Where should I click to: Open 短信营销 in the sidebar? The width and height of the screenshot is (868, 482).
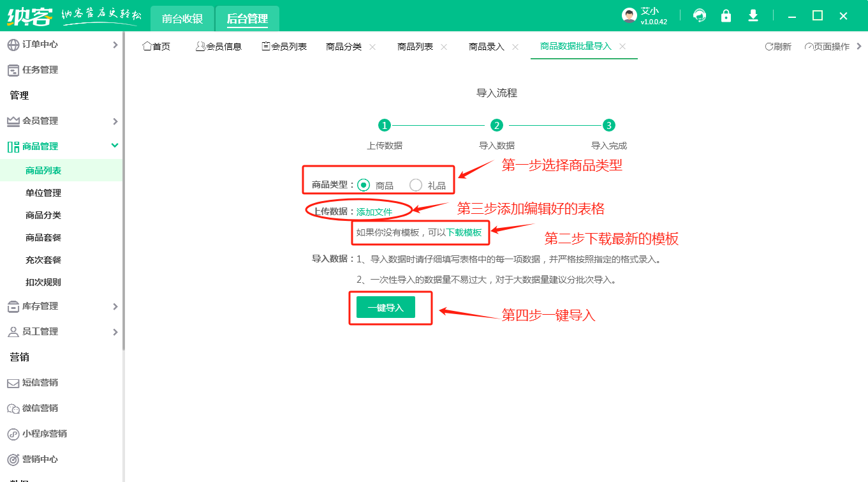[40, 383]
